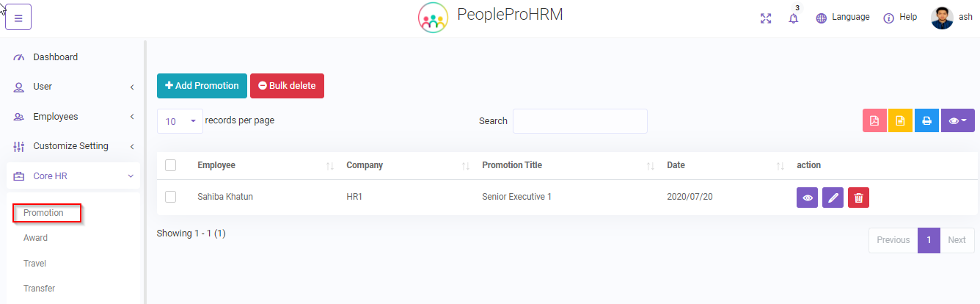The height and width of the screenshot is (304, 980).
Task: View Sahiba Khatun promotion details
Action: pyautogui.click(x=807, y=198)
